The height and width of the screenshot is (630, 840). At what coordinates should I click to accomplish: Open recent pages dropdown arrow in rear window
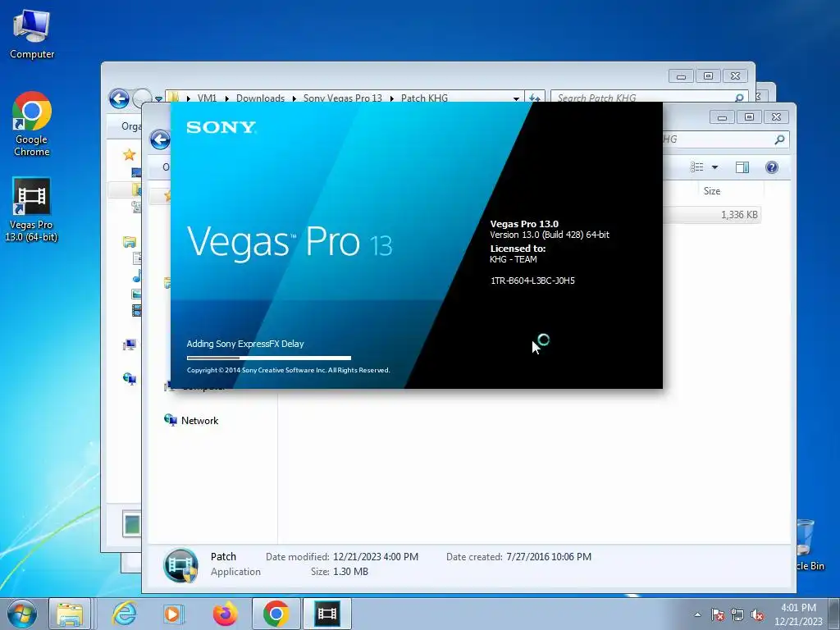(x=158, y=98)
